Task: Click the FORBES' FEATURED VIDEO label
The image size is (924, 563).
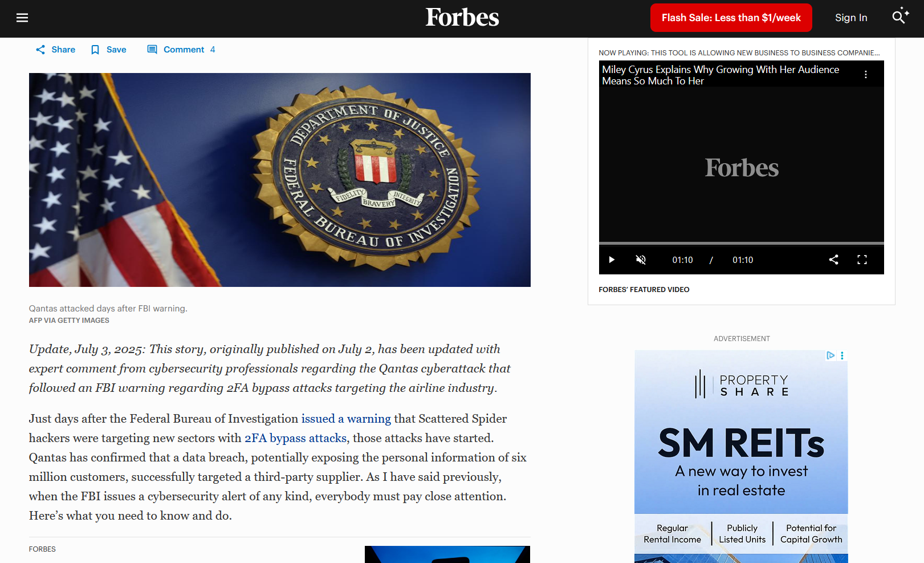Action: pyautogui.click(x=644, y=290)
